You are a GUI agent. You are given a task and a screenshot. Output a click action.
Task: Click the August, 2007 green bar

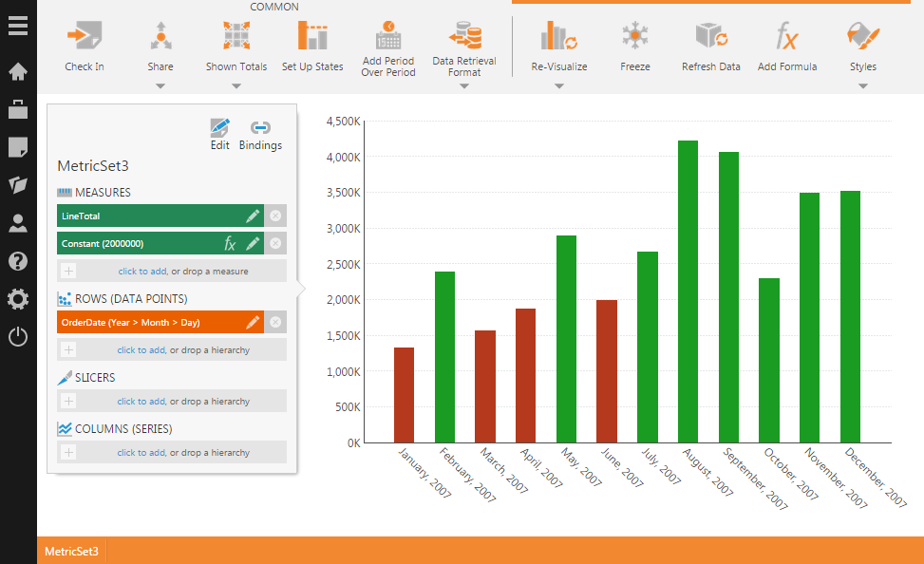tap(688, 291)
